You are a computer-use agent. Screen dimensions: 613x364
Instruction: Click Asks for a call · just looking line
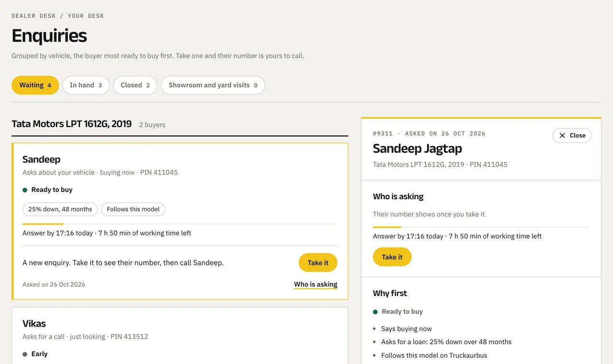[85, 337]
